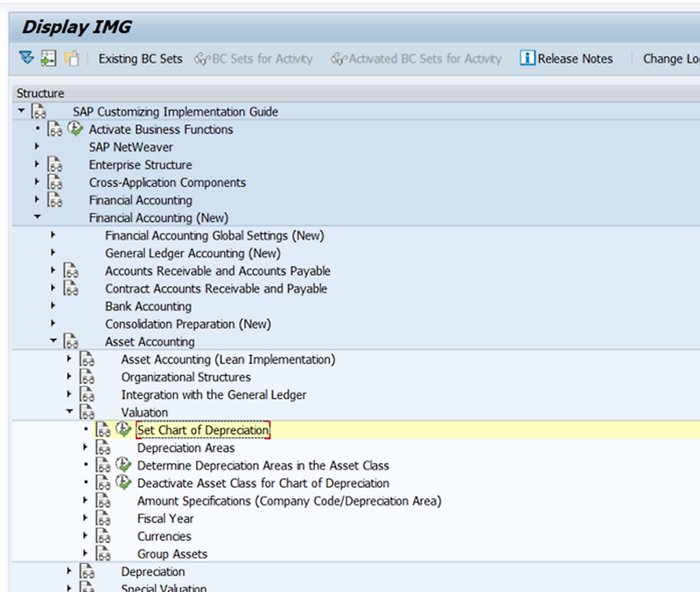Open documentation icon for Fiscal Year
The image size is (700, 592).
103,519
